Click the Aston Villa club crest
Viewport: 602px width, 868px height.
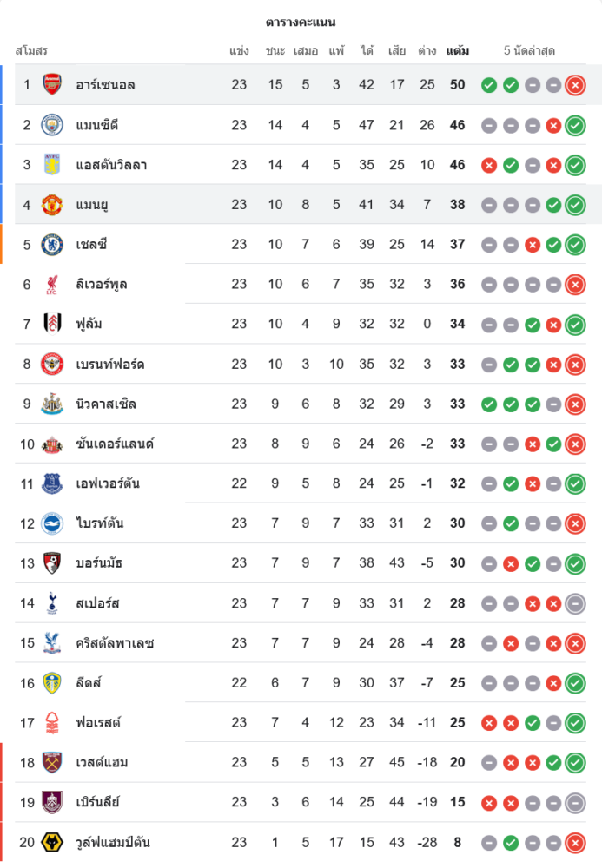coord(52,164)
